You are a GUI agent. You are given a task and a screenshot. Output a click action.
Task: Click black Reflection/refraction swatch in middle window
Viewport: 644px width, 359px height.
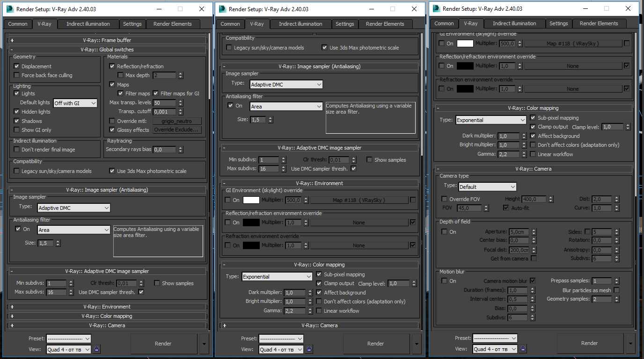[x=251, y=223]
